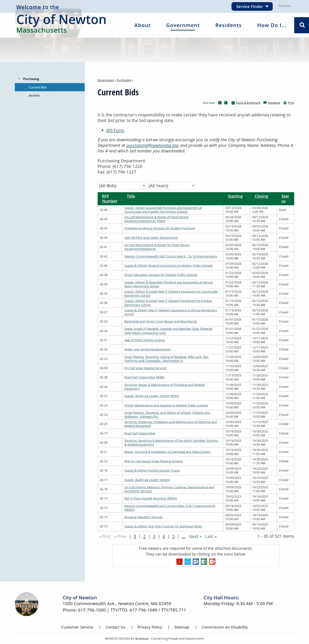This screenshot has width=309, height=644.
Task: Open Sale of Police Vehicle Surplus bid
Action: pyautogui.click(x=144, y=340)
